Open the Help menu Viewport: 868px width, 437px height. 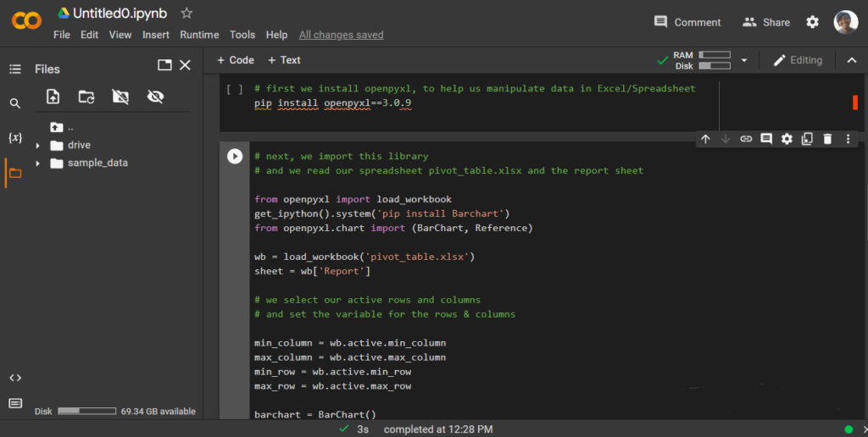pos(276,34)
